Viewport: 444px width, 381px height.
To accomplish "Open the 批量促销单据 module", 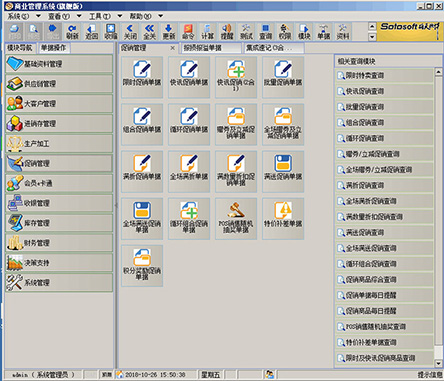I will pos(283,77).
